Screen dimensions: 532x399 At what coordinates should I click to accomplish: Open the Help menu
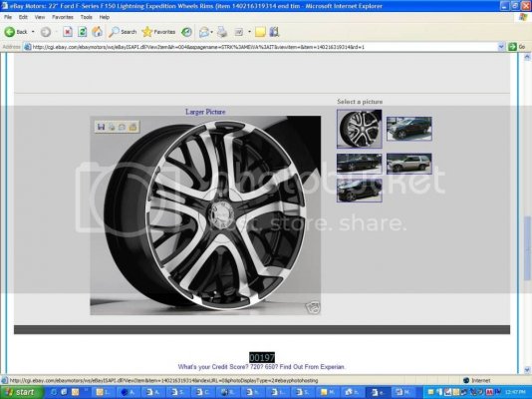[x=105, y=17]
